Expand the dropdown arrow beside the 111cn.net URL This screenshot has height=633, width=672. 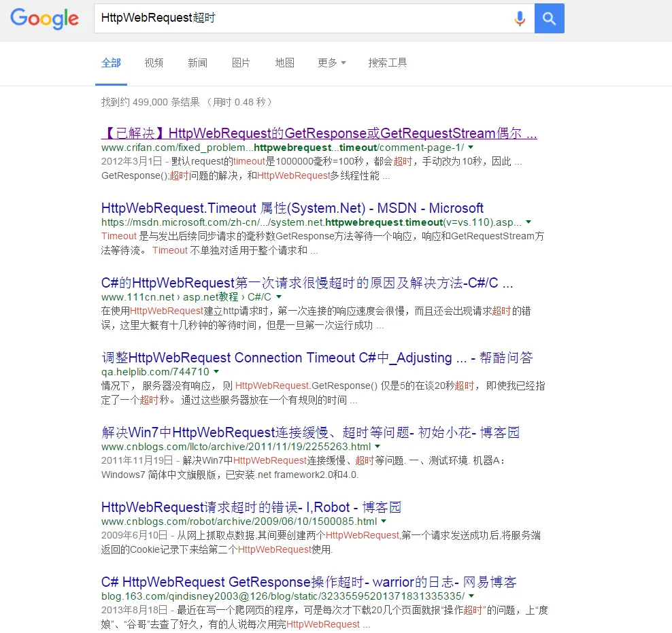pos(279,297)
